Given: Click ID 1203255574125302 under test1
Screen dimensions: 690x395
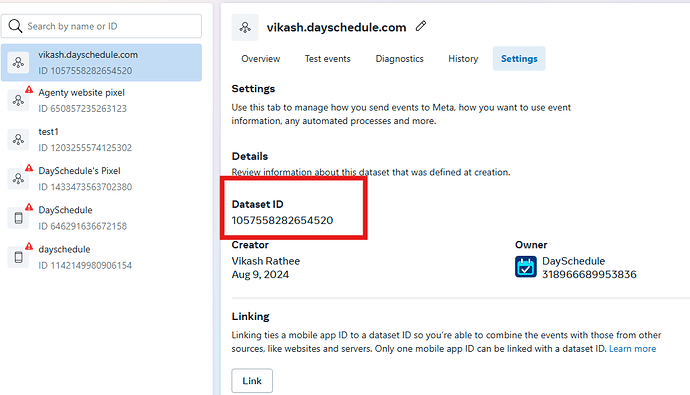Looking at the screenshot, I should tap(85, 148).
